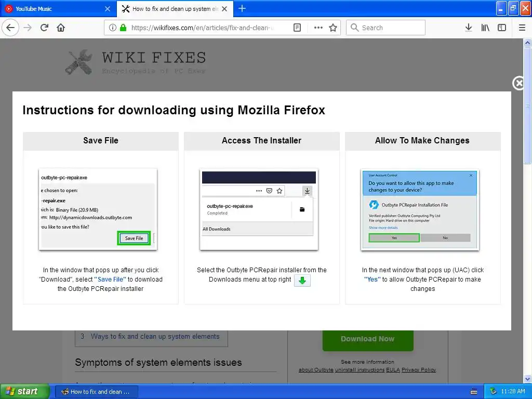532x399 pixels.
Task: Switch to the YouTube Music tab
Action: pos(58,9)
